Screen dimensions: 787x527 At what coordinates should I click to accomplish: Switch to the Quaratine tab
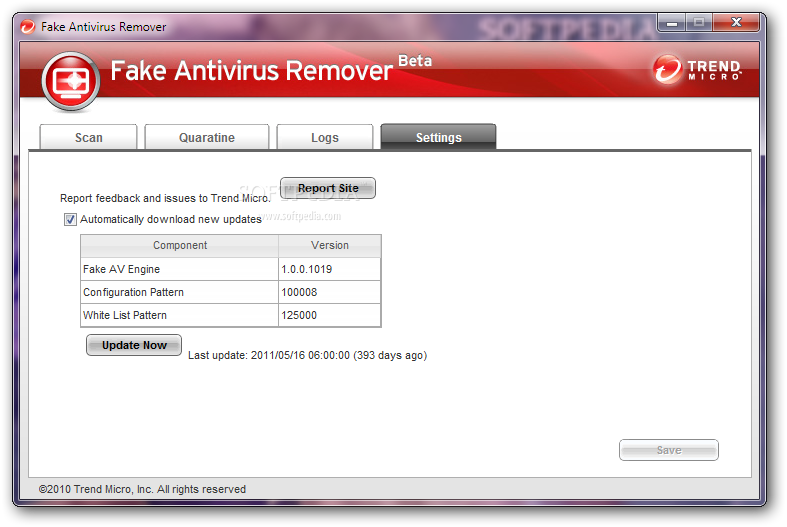click(x=207, y=137)
